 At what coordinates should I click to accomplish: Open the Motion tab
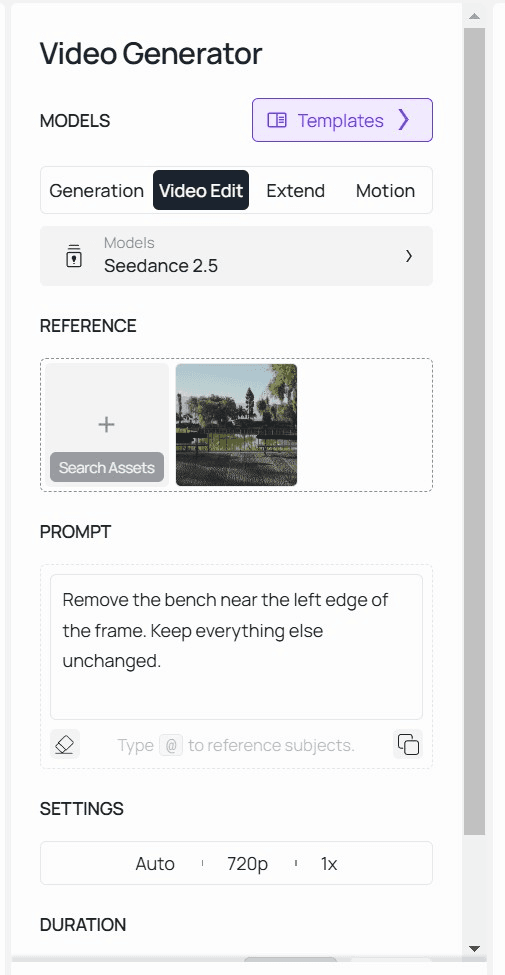(x=385, y=190)
